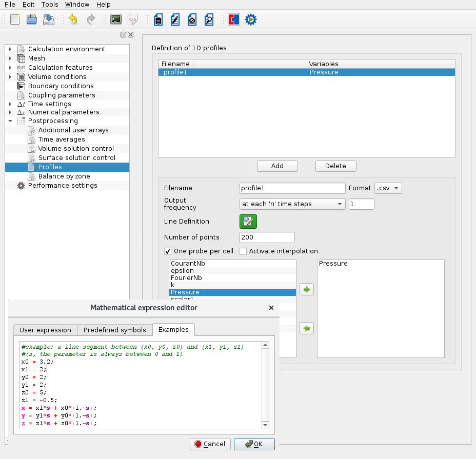
Task: Click the New file toolbar icon
Action: pos(15,20)
